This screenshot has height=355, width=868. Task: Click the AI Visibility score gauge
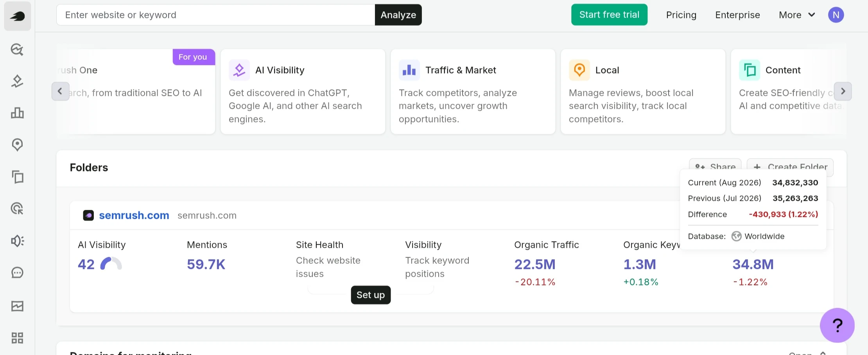tap(111, 264)
